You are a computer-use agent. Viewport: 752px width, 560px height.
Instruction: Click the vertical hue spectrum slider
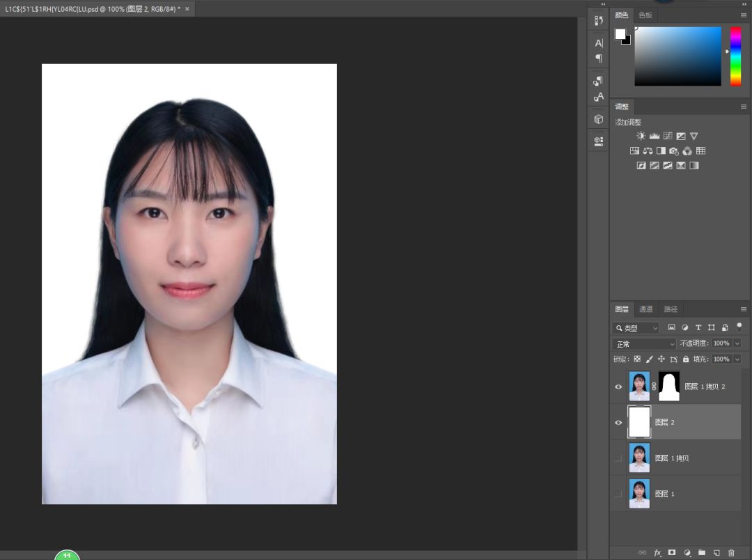tap(735, 56)
